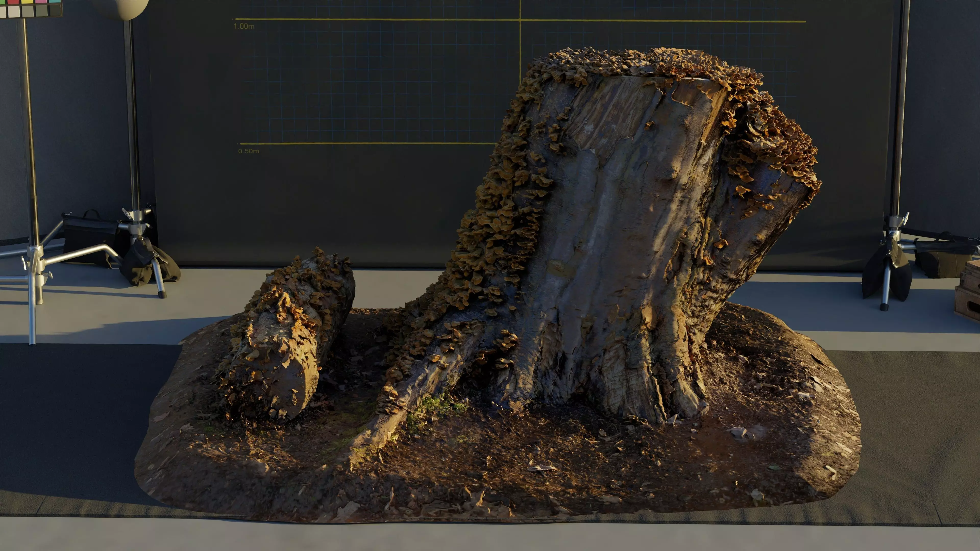The image size is (980, 551).
Task: Click the "0.50m" scale label
Action: click(249, 151)
